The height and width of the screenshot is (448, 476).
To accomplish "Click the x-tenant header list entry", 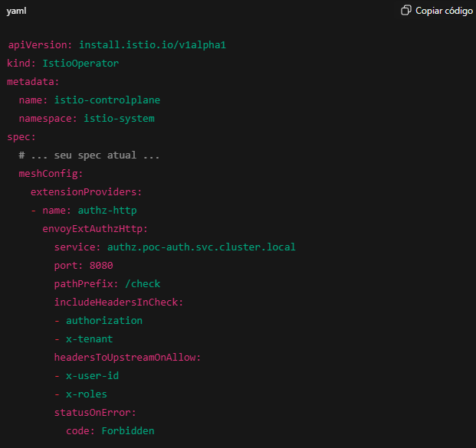I will point(89,339).
